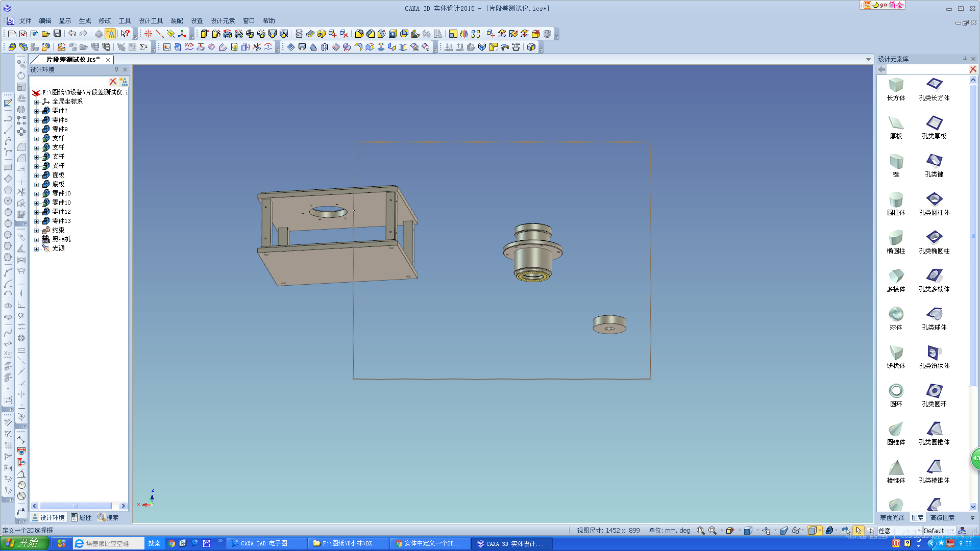Open the 文件 menu
This screenshot has height=551, width=980.
(x=25, y=21)
